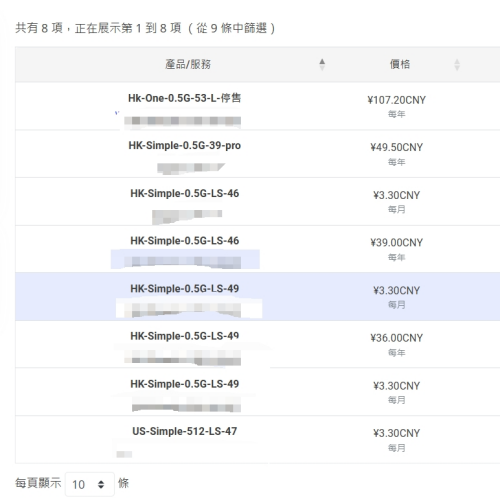The image size is (500, 503).
Task: Sort by the 價格 column arrows
Action: click(x=457, y=64)
